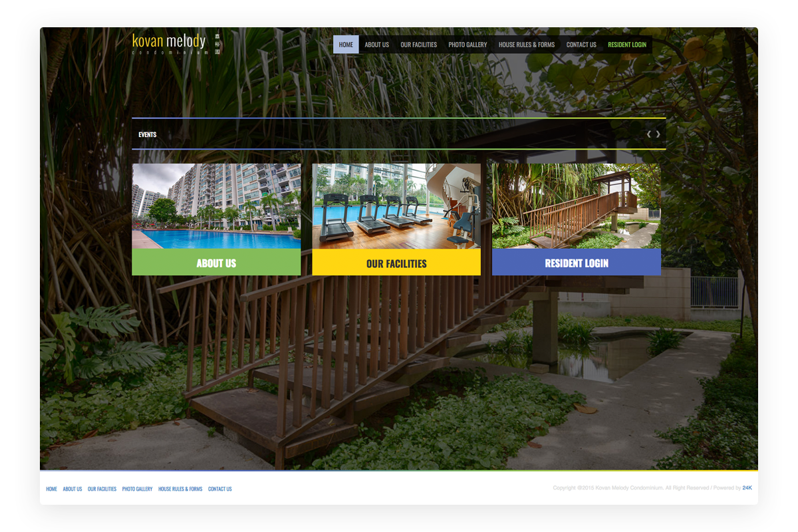
Task: Select the Home tab in top navigation
Action: click(x=346, y=45)
